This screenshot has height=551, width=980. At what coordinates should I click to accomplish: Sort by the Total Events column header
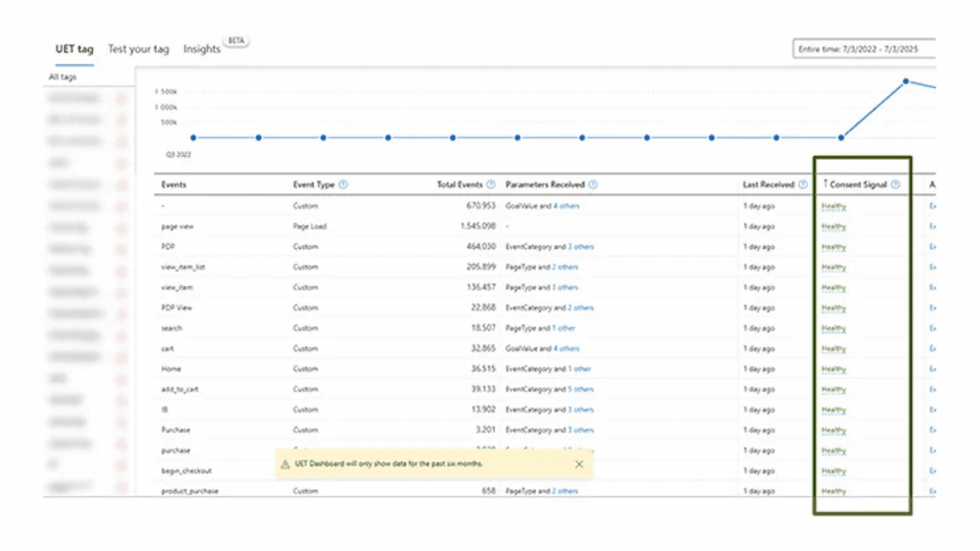coord(459,185)
